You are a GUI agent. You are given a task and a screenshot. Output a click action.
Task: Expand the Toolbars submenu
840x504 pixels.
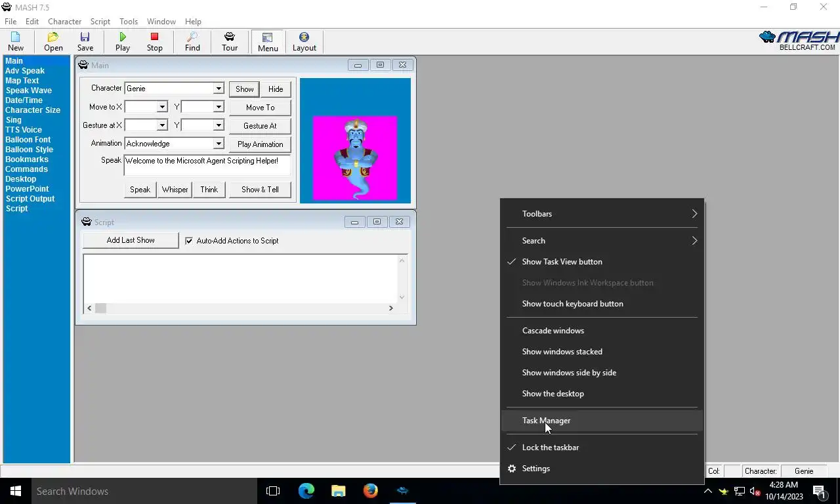pyautogui.click(x=602, y=214)
